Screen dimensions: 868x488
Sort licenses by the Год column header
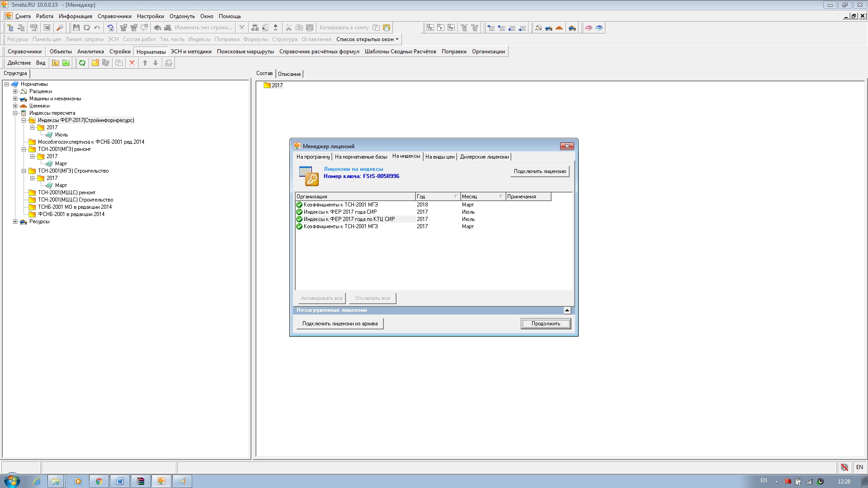[x=438, y=197]
